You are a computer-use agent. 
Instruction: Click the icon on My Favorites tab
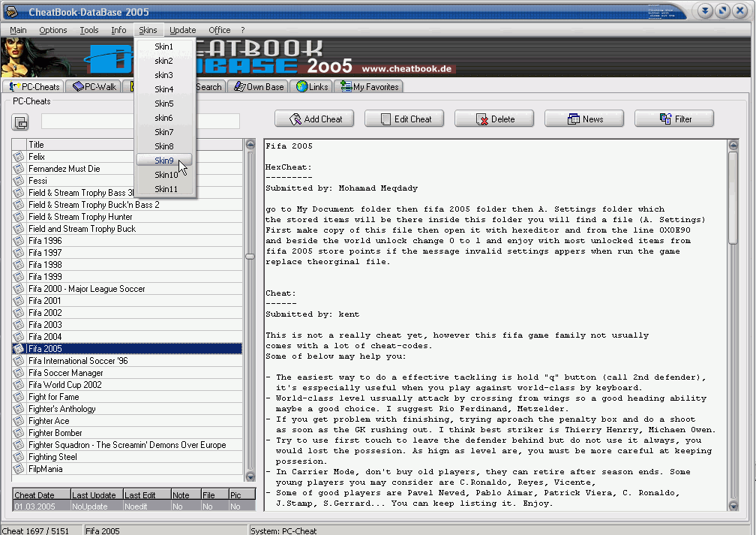coord(346,87)
